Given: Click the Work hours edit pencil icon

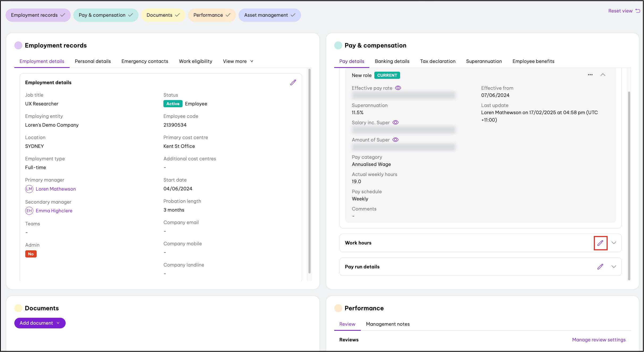Looking at the screenshot, I should tap(600, 243).
